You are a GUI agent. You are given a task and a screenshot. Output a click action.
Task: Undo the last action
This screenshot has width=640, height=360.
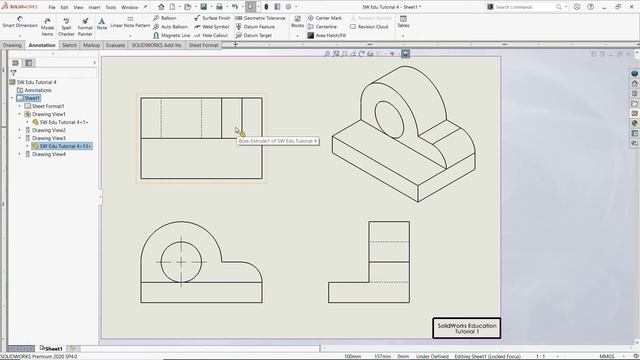point(235,7)
